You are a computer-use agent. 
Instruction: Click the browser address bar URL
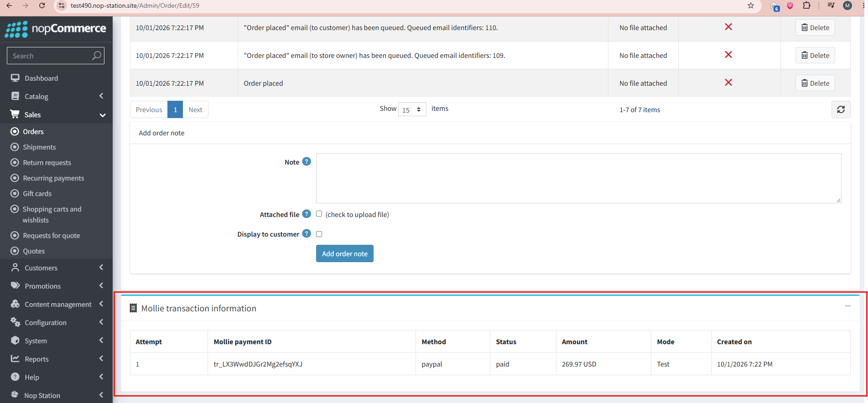tap(135, 5)
